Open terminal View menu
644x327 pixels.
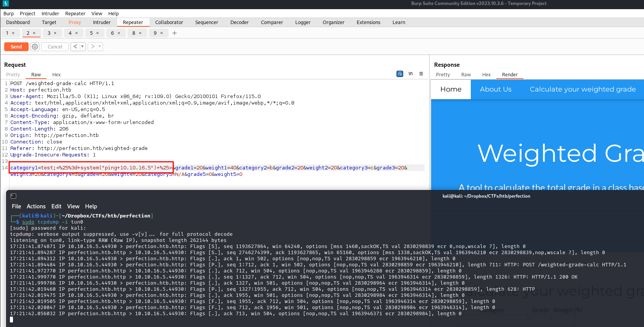[73, 206]
